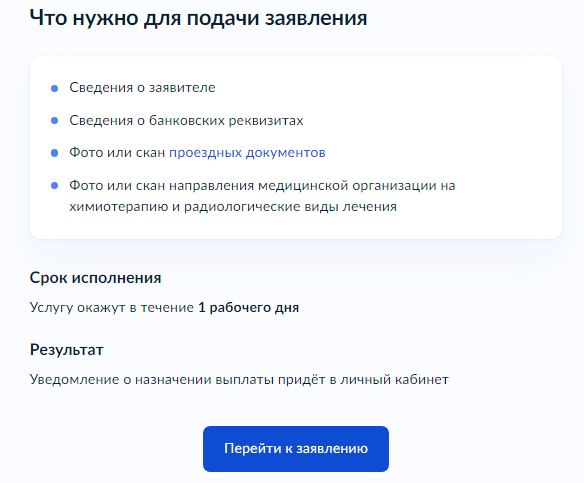Click the 1 рабочего дня bold text
The image size is (584, 483).
coord(248,308)
